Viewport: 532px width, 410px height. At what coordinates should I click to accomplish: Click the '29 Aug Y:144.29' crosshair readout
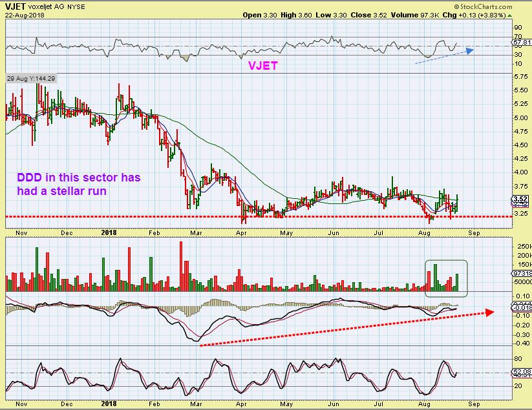(x=31, y=79)
